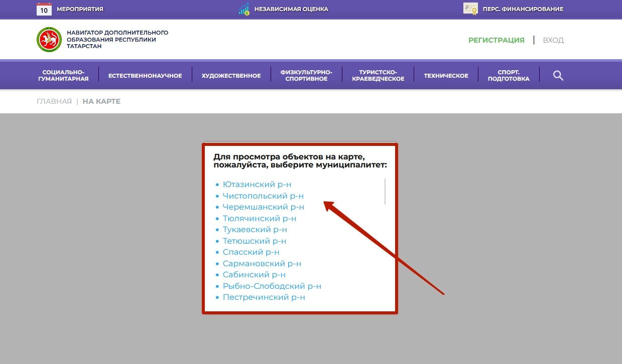
Task: Choose Ютазинский р-н municipality
Action: [x=257, y=185]
